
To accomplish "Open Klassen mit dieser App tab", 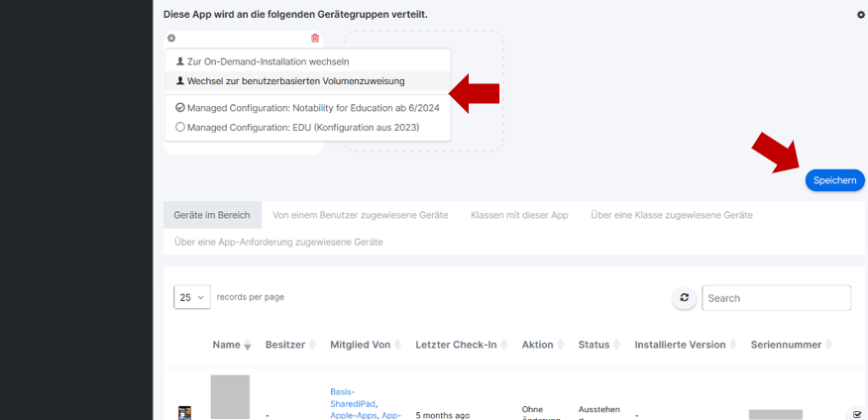I will tap(519, 215).
